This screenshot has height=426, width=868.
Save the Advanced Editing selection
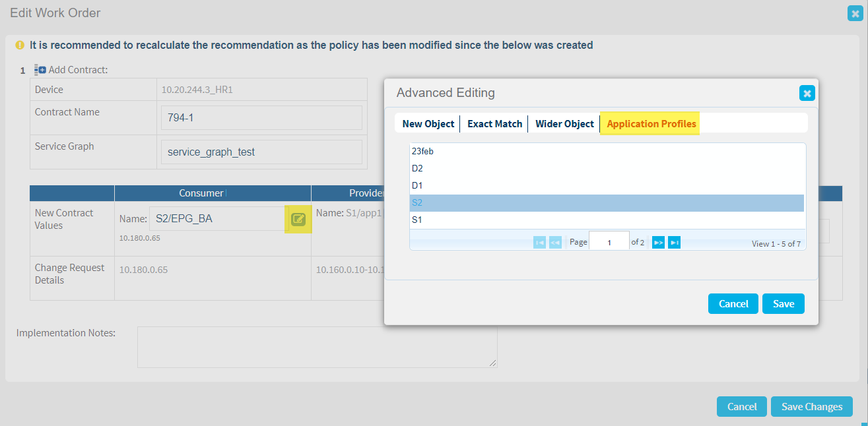coord(783,304)
